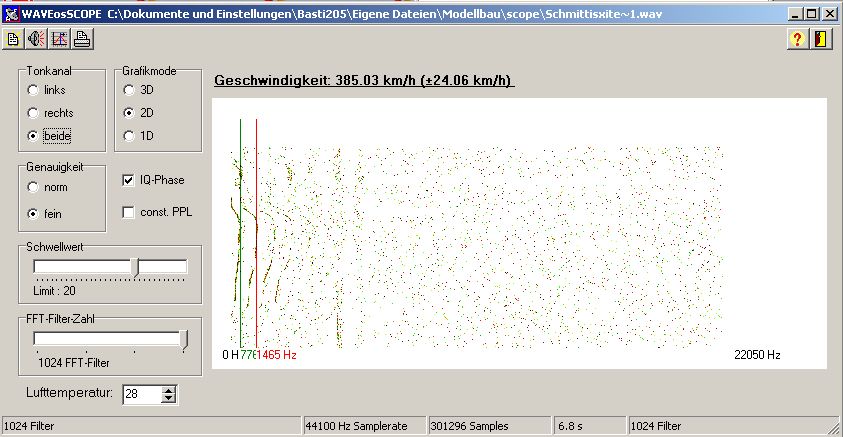
Task: Select the 'rechts' audio channel
Action: pyautogui.click(x=33, y=113)
